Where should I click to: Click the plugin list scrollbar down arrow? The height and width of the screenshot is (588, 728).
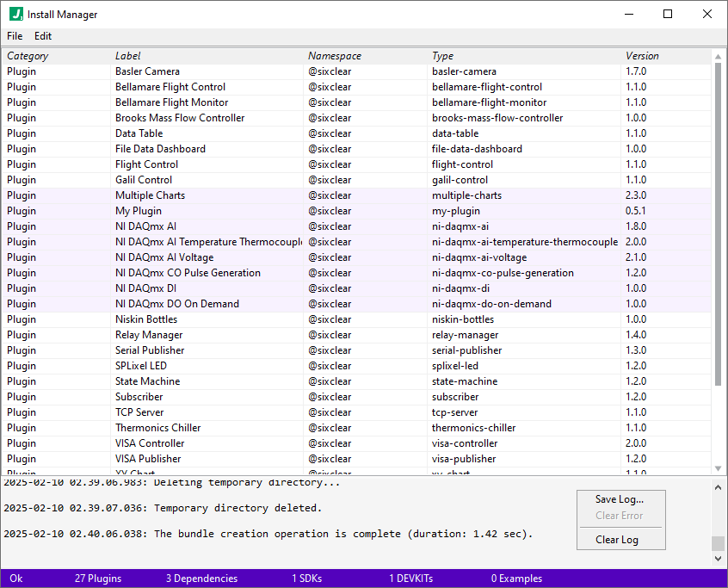[717, 468]
